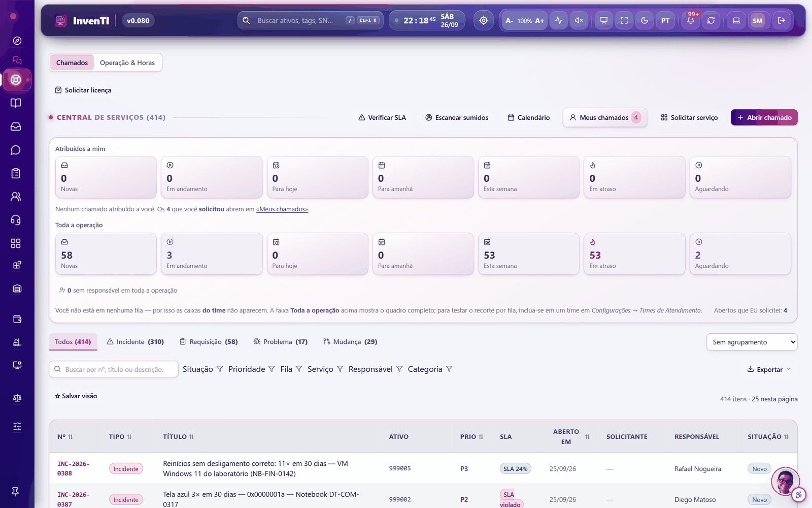Viewport: 812px width, 508px height.
Task: Open the lifebuoy service desk sidebar icon
Action: [16, 80]
